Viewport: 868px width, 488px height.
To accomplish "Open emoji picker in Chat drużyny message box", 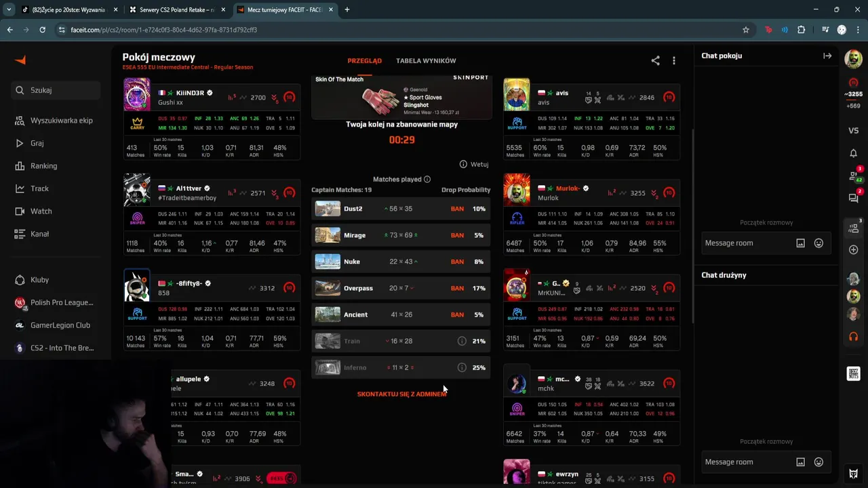I will pyautogui.click(x=818, y=462).
